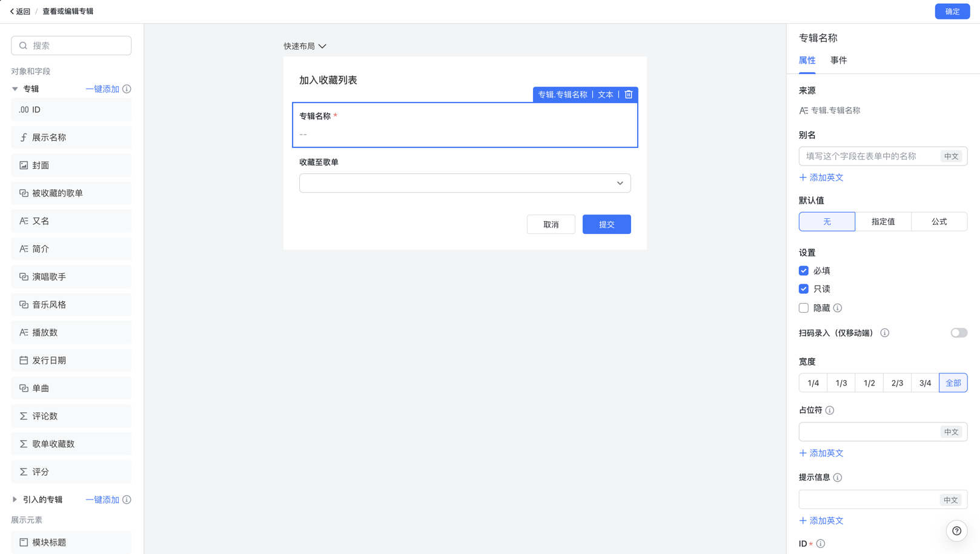Select the 属性 tab

pos(807,61)
